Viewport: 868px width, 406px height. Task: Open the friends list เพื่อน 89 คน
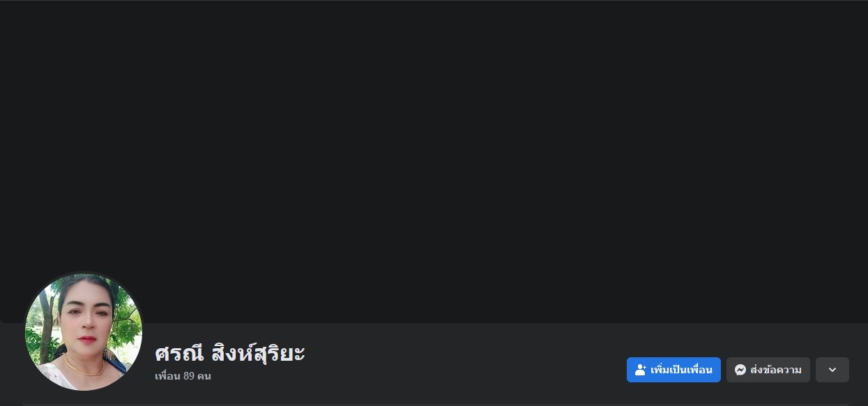(183, 376)
